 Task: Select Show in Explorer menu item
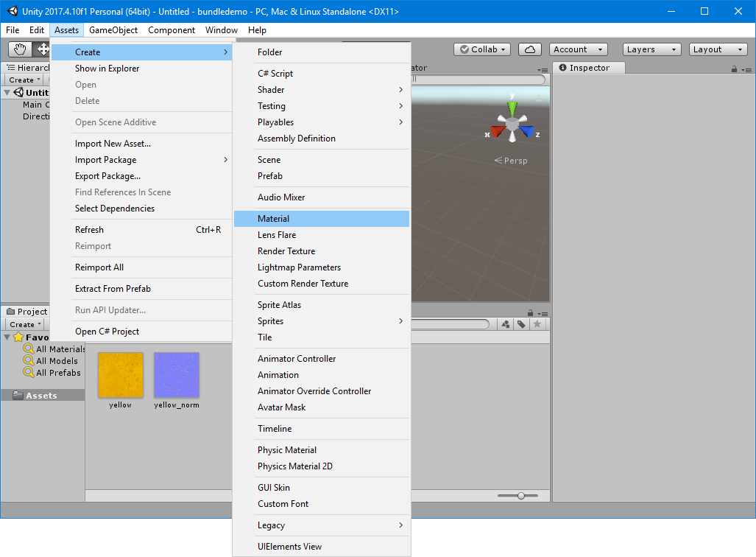[141, 69]
